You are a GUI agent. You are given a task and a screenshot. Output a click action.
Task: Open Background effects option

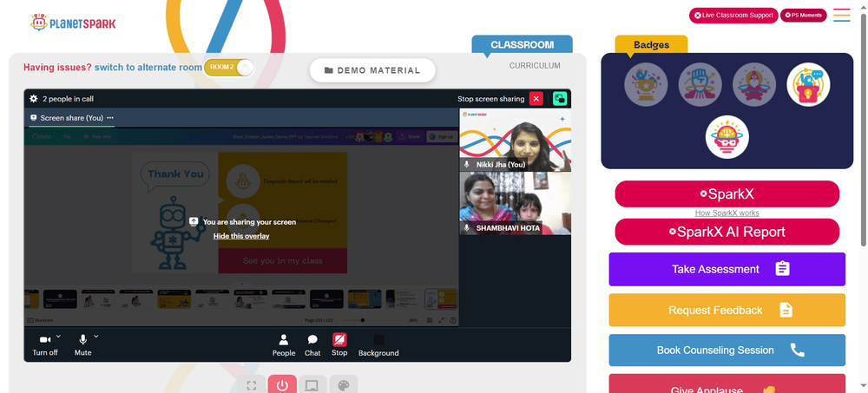point(378,344)
